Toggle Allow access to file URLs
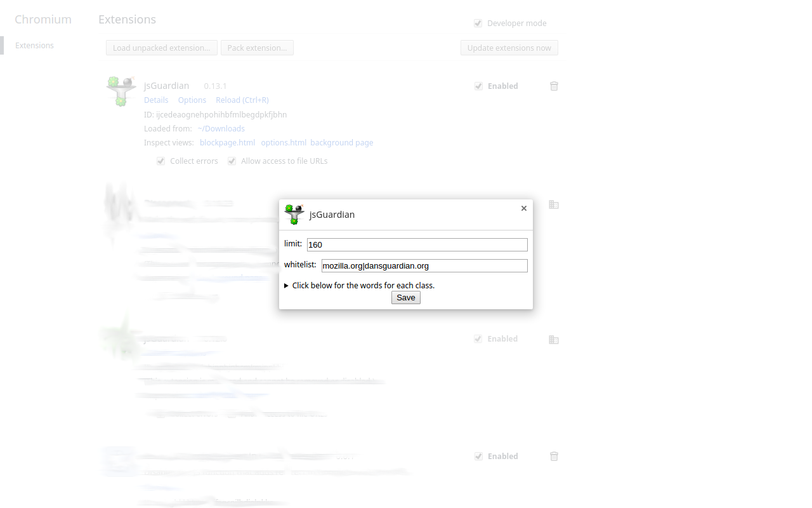Viewport: 812px width, 508px height. click(x=232, y=161)
